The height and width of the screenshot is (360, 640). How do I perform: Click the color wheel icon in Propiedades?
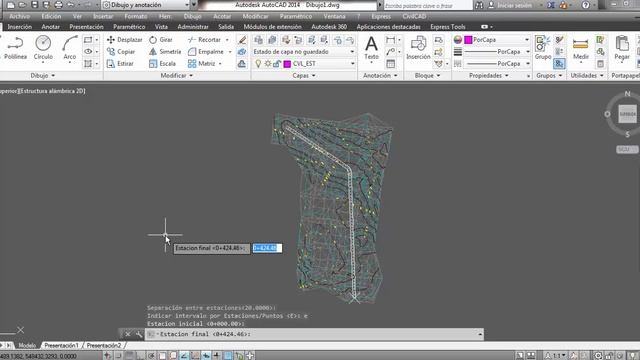[x=458, y=40]
